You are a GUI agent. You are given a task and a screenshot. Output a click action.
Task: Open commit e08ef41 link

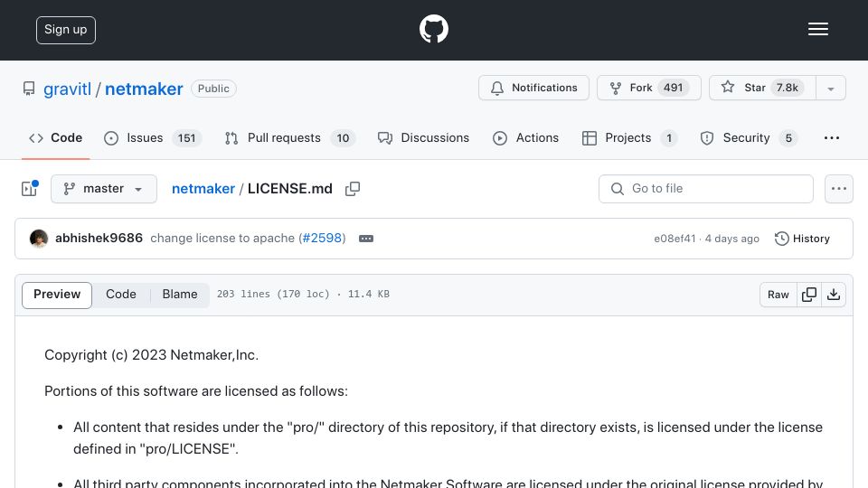675,239
